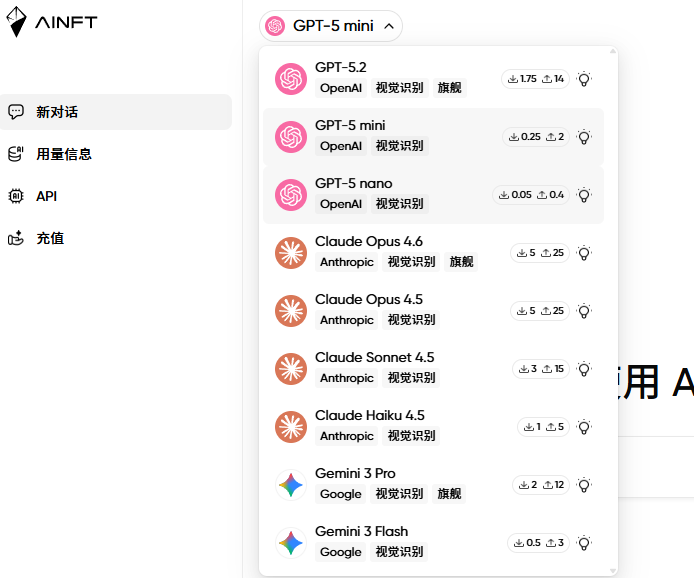The image size is (694, 578).
Task: Click the Anthropic logo next to Claude Sonnet 4.5
Action: [291, 369]
